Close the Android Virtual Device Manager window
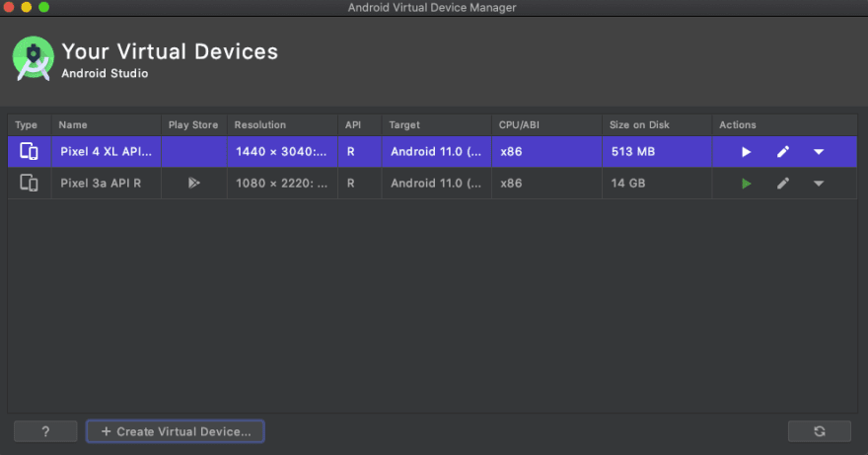The width and height of the screenshot is (868, 455). [8, 7]
